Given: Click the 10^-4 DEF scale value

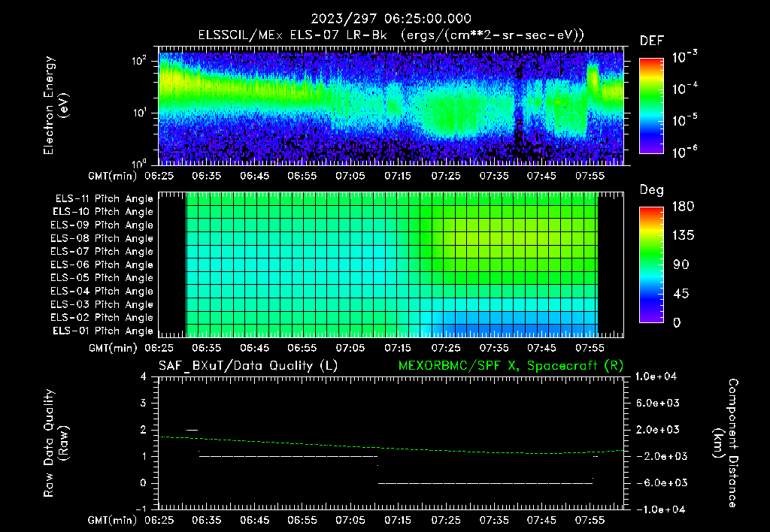Looking at the screenshot, I should pos(684,89).
